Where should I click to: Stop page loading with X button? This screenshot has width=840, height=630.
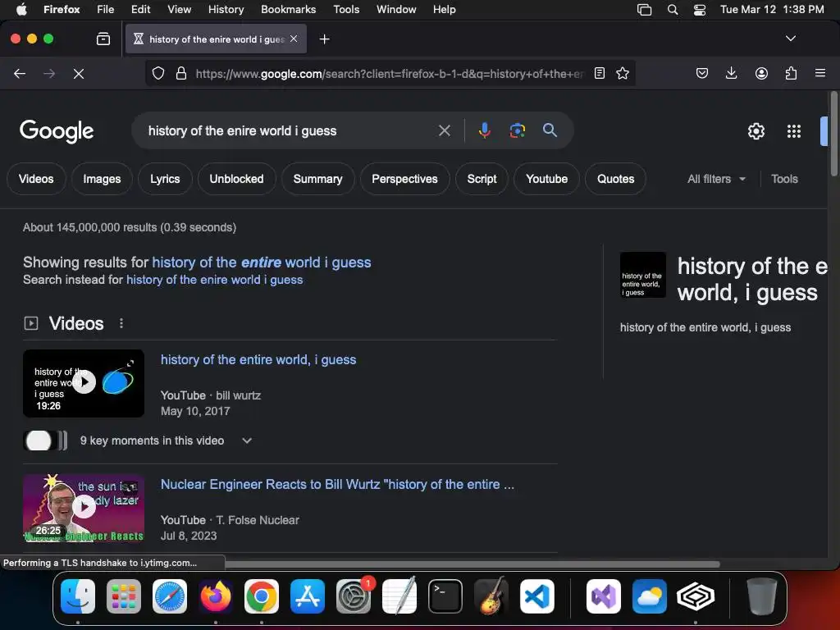point(79,73)
